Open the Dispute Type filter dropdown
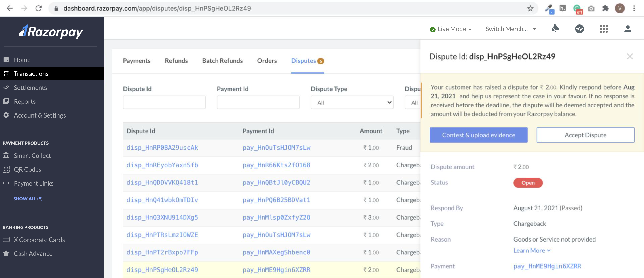This screenshot has height=278, width=644. tap(352, 102)
